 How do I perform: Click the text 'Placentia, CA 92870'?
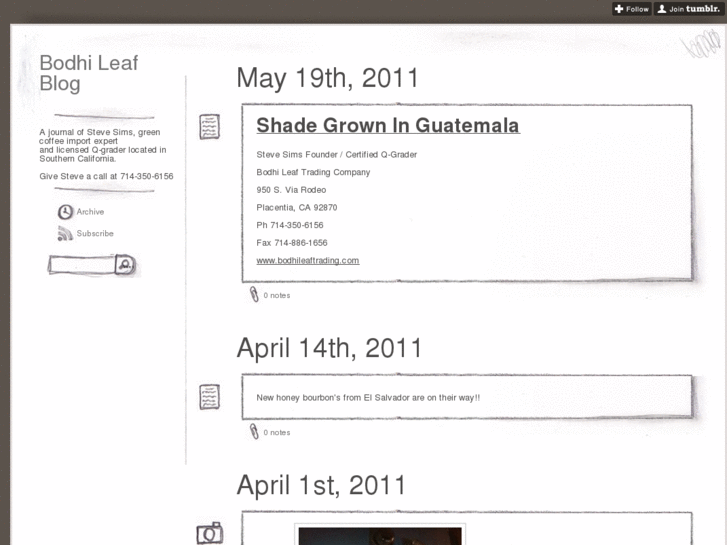tap(297, 207)
